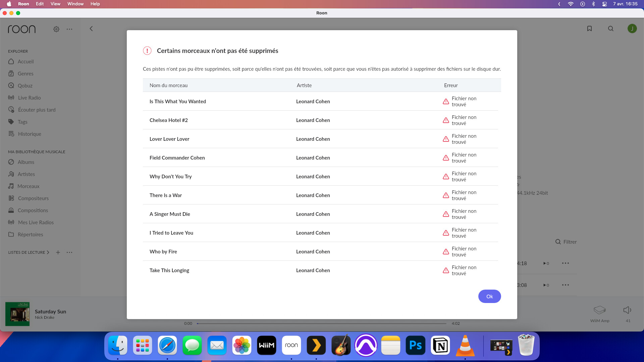
Task: Select the Lover Lover Lover row
Action: click(x=320, y=139)
